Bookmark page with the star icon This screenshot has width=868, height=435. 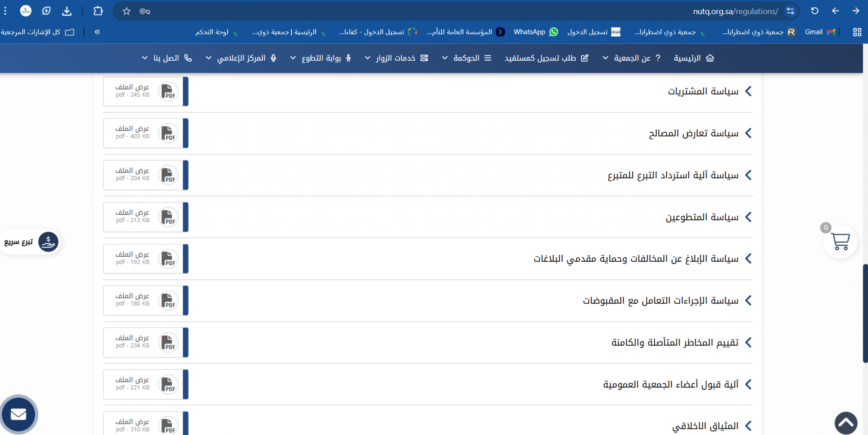[126, 11]
